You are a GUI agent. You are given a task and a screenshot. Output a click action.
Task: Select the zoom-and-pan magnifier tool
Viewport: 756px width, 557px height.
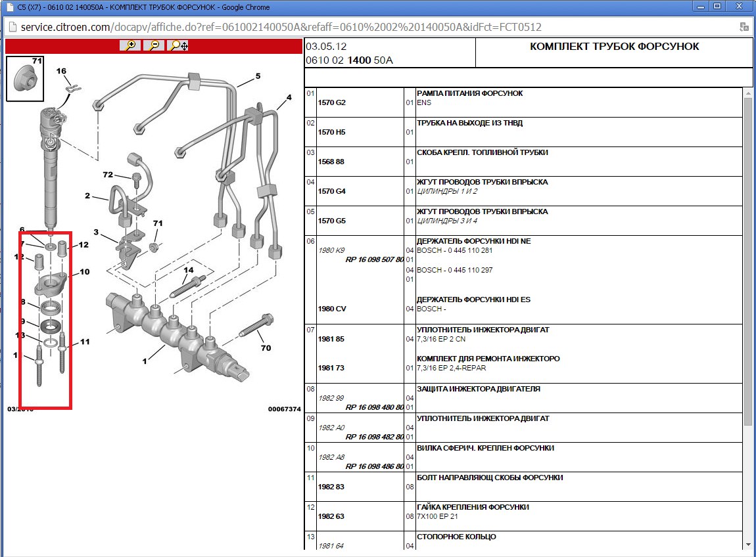pos(178,45)
